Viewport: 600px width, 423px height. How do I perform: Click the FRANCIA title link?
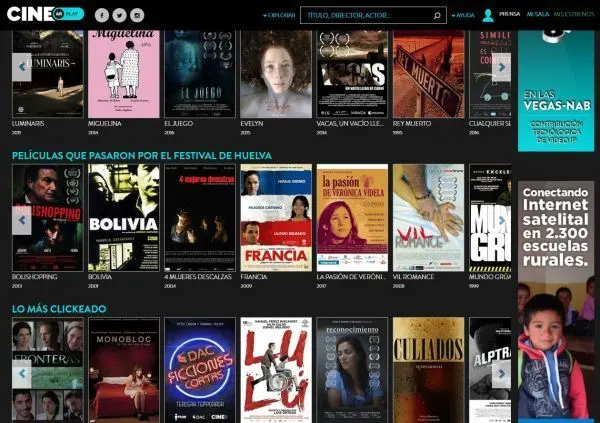pyautogui.click(x=254, y=277)
